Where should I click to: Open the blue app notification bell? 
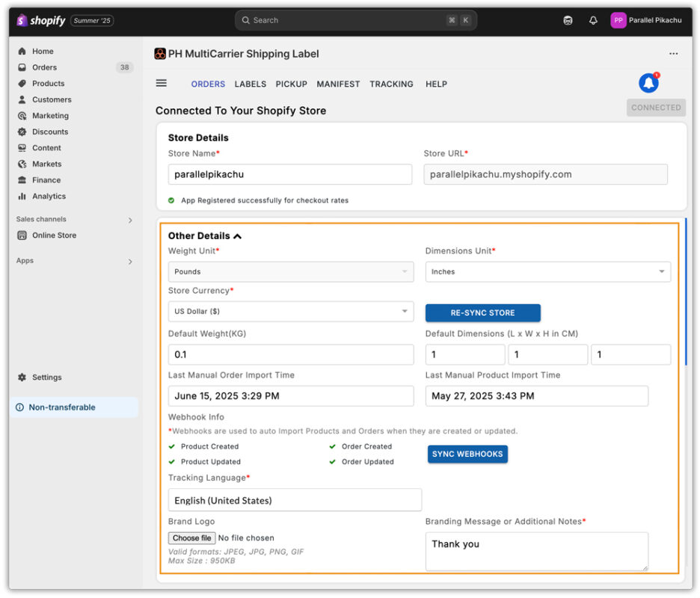[648, 83]
